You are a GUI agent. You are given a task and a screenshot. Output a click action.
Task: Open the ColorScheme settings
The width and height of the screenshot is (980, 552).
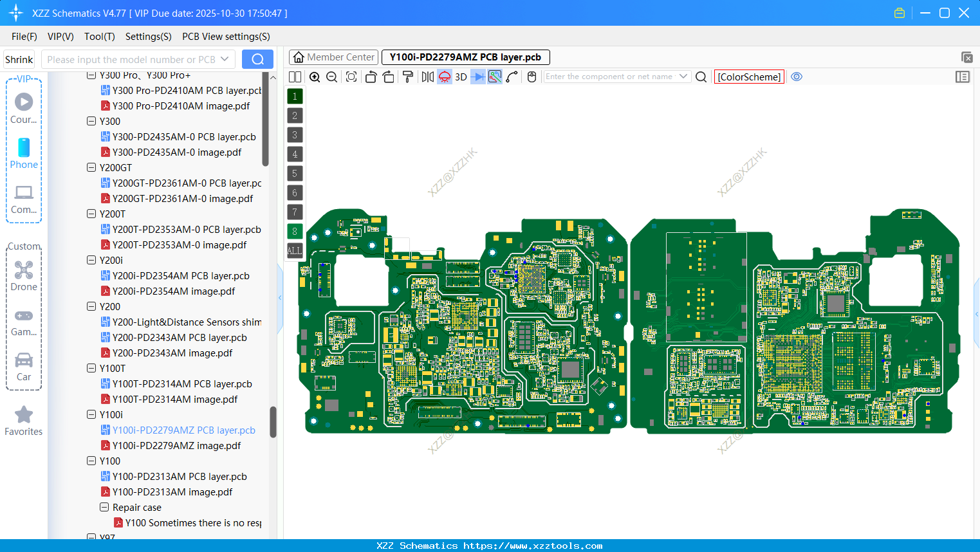click(748, 77)
